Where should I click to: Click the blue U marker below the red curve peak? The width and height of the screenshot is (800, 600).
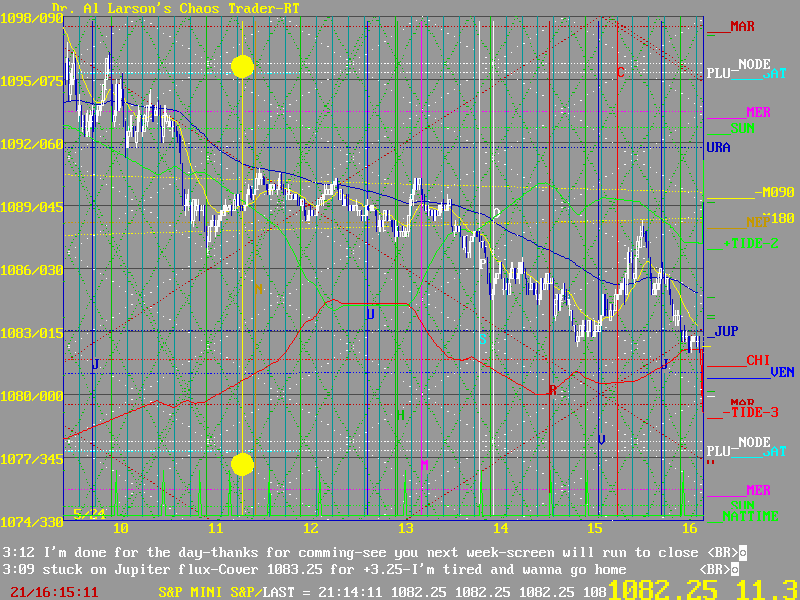coord(370,315)
